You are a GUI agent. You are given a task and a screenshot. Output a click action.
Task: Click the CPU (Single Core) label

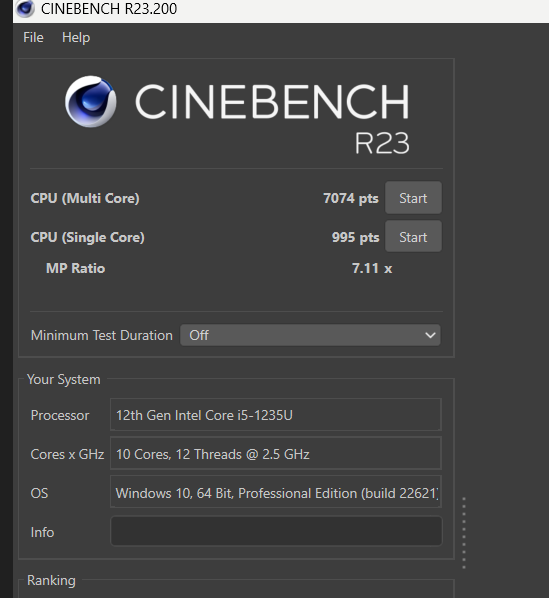87,237
